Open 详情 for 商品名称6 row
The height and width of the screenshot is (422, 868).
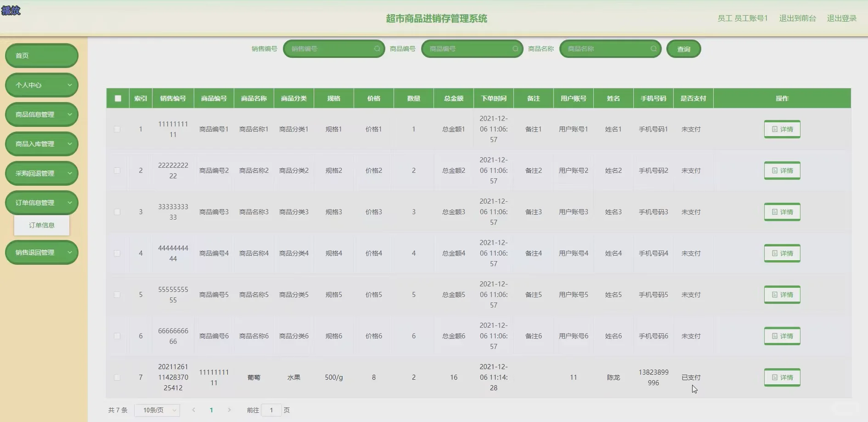click(x=782, y=336)
